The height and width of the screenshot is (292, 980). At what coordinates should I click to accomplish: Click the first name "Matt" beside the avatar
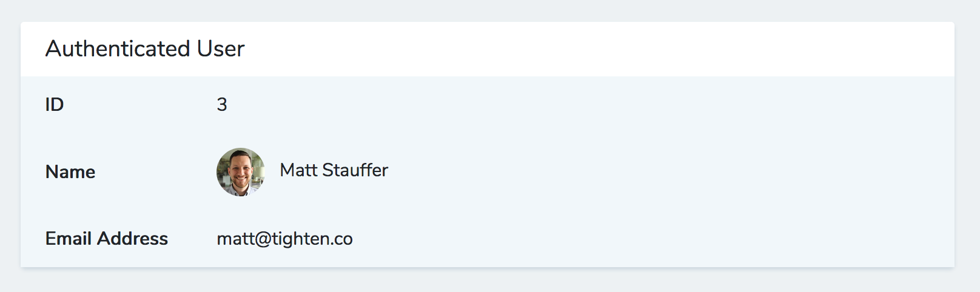pyautogui.click(x=298, y=170)
